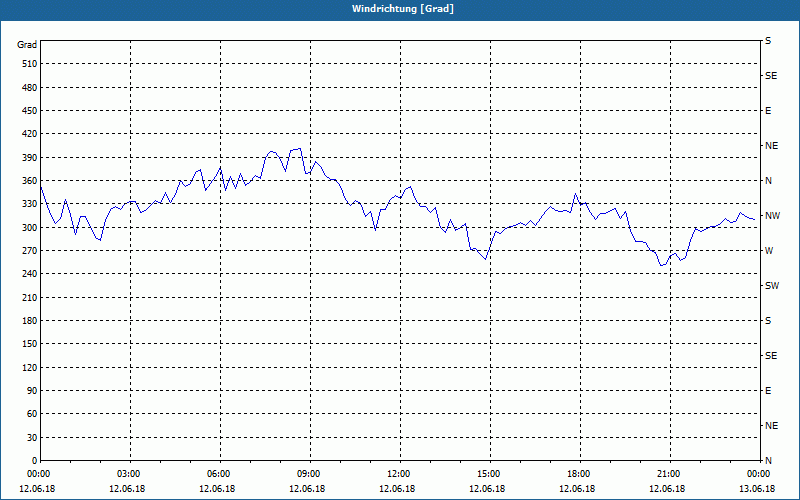Click the 09:00 time label

click(308, 474)
